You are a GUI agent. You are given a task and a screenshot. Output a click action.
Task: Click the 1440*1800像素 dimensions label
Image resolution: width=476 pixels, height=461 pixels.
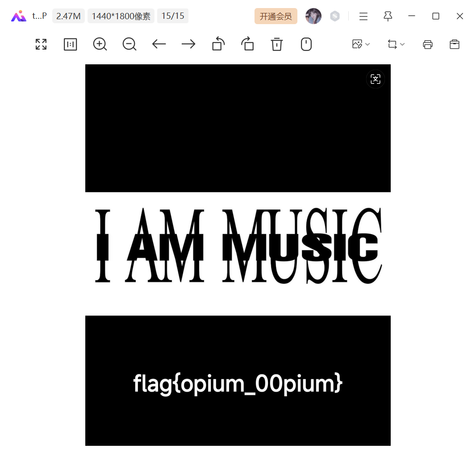click(x=121, y=16)
